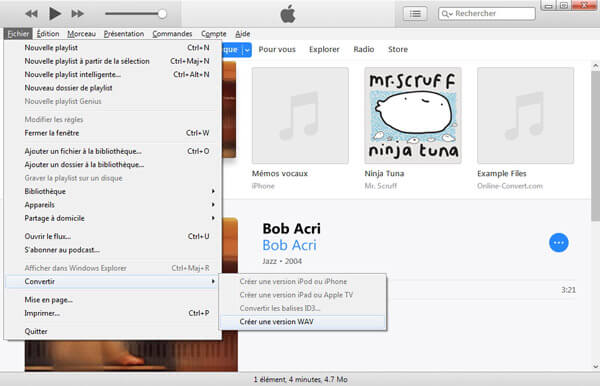
Task: Open the Compte menu
Action: pos(214,34)
